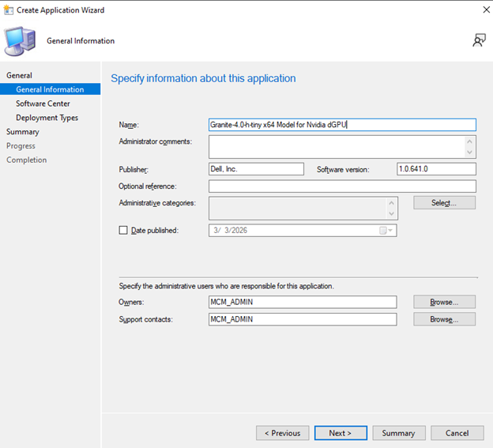Close the Create Application Wizard window
The image size is (493, 448).
pos(486,9)
